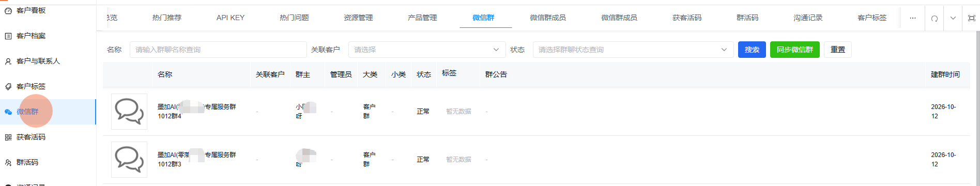980x186 pixels.
Task: Open 客户与联系人 label in the sidebar menu
Action: 38,61
